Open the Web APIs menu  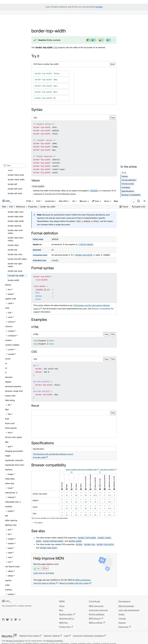64,201
